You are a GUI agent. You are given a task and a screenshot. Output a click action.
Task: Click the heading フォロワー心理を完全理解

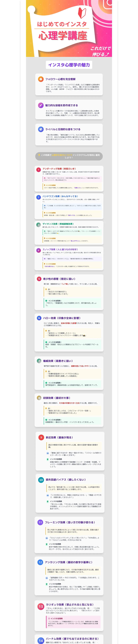click(60, 79)
